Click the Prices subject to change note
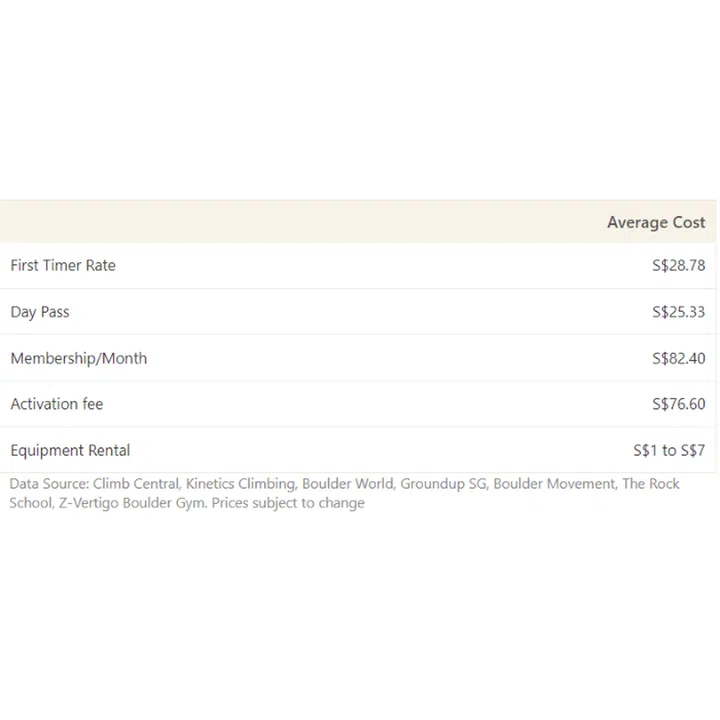This screenshot has height=720, width=720. point(288,503)
